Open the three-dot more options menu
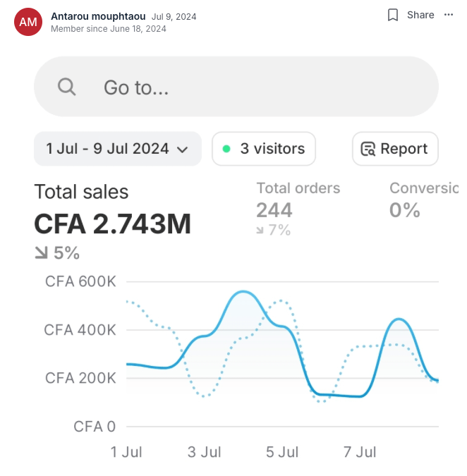 tap(449, 15)
